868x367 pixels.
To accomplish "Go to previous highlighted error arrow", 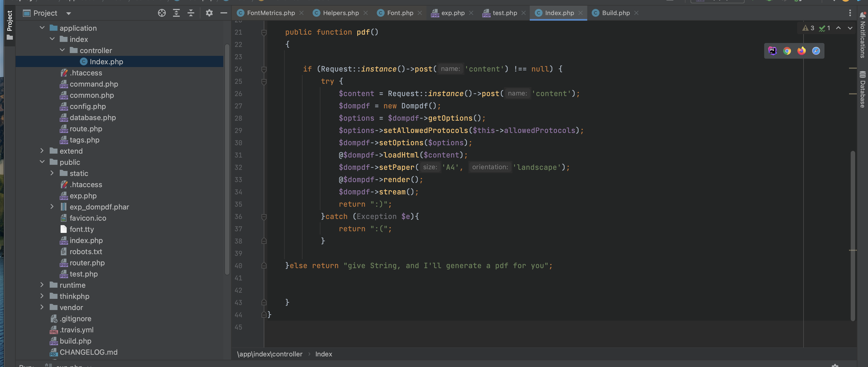I will coord(838,28).
